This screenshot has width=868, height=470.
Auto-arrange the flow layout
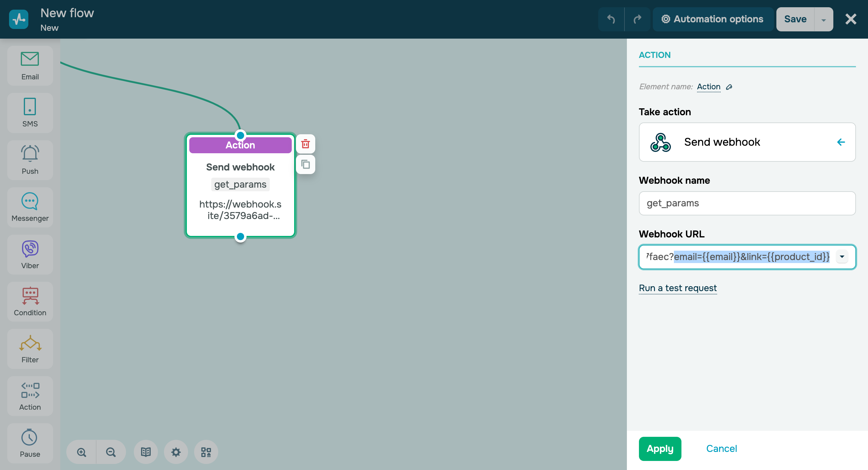click(x=206, y=452)
